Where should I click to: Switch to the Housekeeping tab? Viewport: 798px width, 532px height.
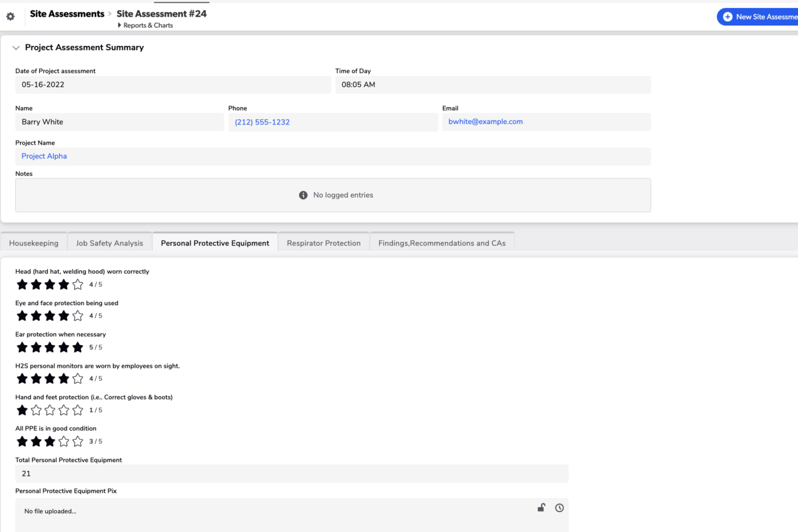tap(34, 243)
